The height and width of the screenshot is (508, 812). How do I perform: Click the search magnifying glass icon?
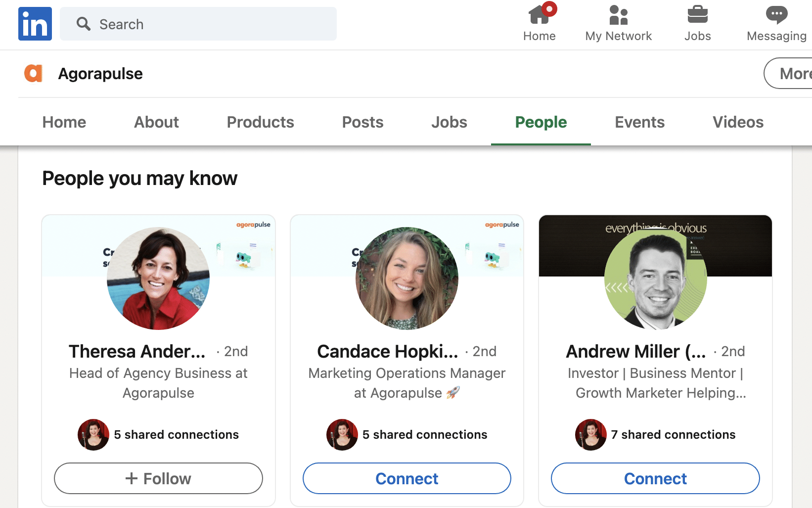84,24
